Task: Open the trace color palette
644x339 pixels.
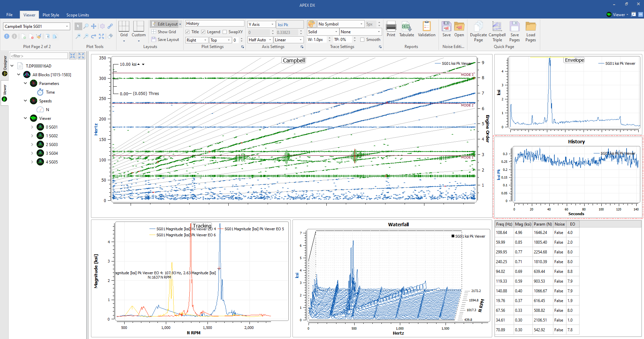Action: coord(312,24)
